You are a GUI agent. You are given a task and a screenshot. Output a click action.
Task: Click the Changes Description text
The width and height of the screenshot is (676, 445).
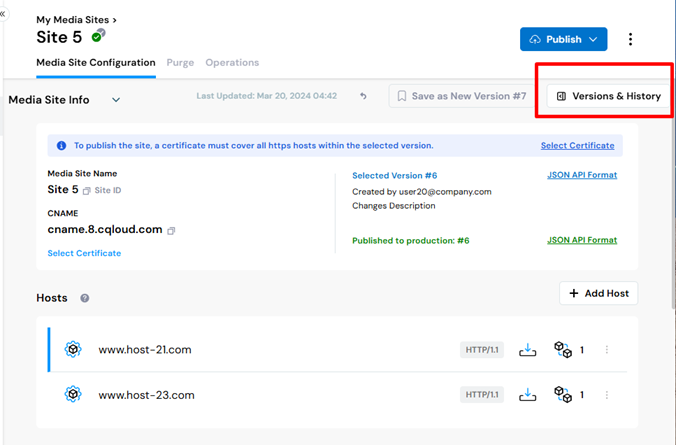pyautogui.click(x=394, y=206)
